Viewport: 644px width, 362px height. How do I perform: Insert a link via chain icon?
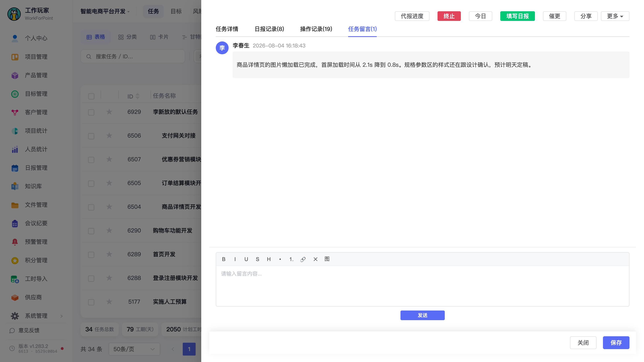303,259
